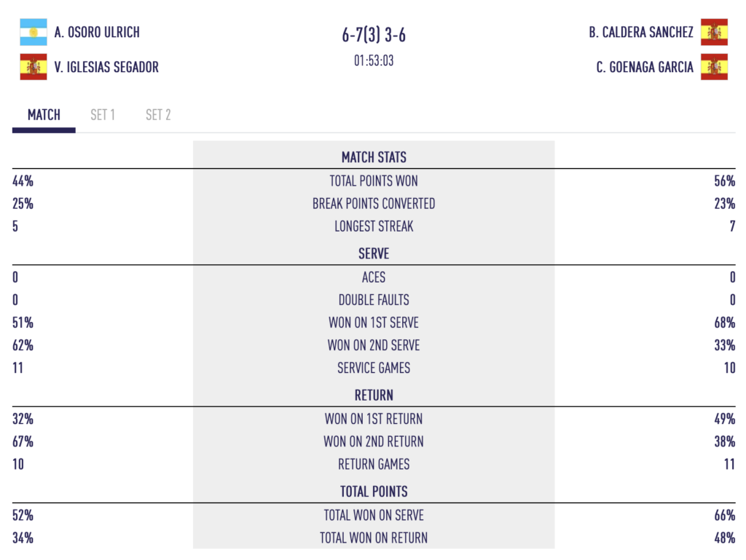Click the Total Points Won row label
Viewport: 746px width, 560px height.
(x=374, y=181)
